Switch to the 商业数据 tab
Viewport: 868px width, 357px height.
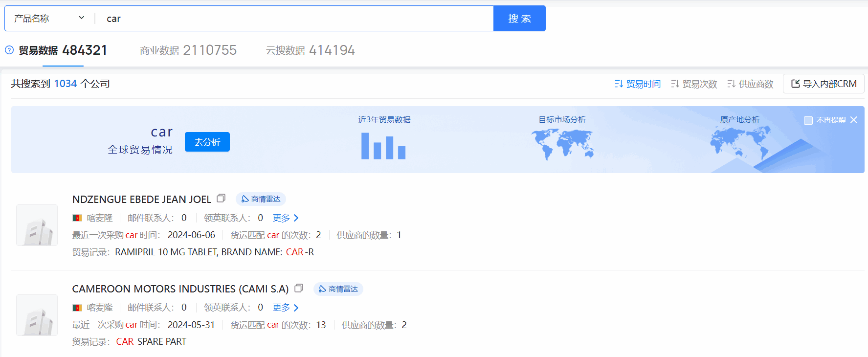pyautogui.click(x=188, y=50)
